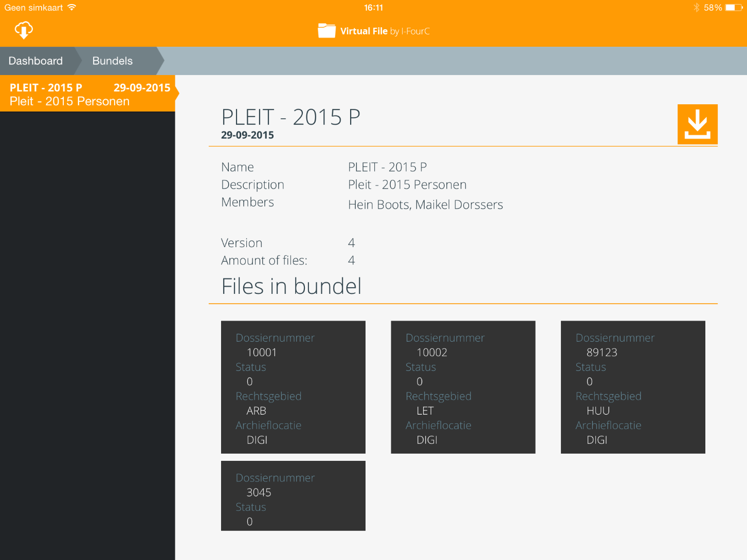Open file card with Dossiernummer 89123
This screenshot has height=560, width=747.
click(633, 387)
